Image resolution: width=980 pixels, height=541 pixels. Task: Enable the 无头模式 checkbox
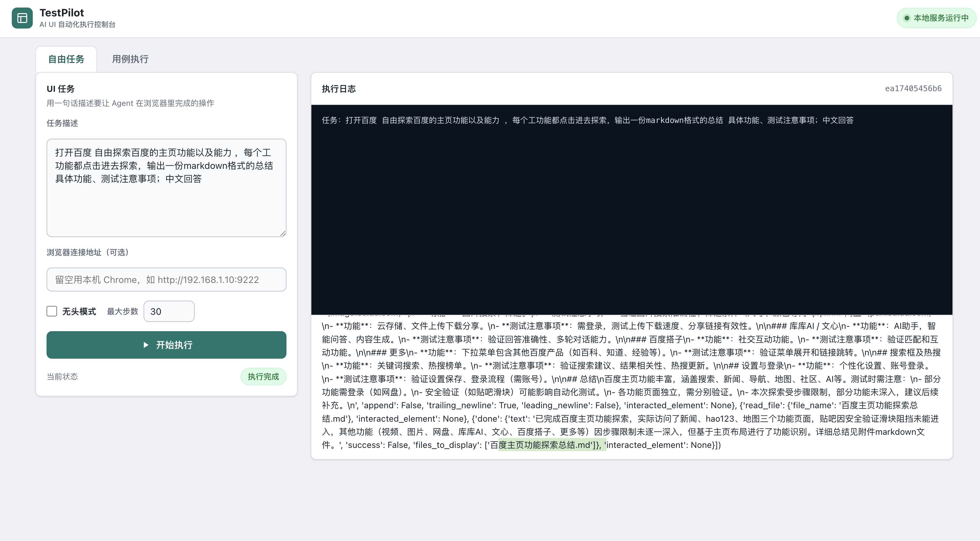[52, 311]
